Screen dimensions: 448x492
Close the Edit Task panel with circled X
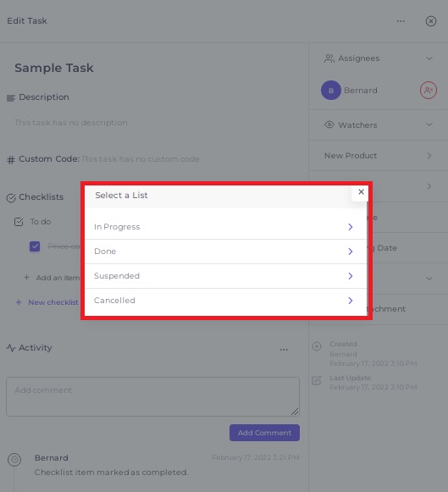431,21
